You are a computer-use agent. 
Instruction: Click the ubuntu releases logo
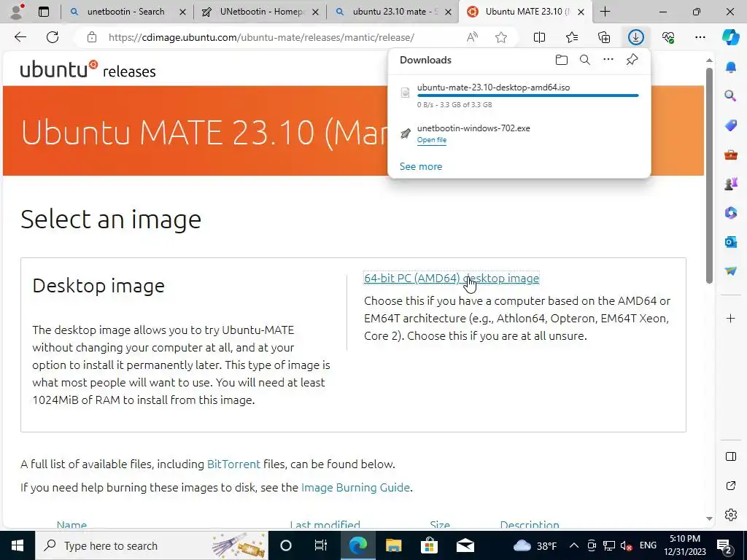pos(88,69)
